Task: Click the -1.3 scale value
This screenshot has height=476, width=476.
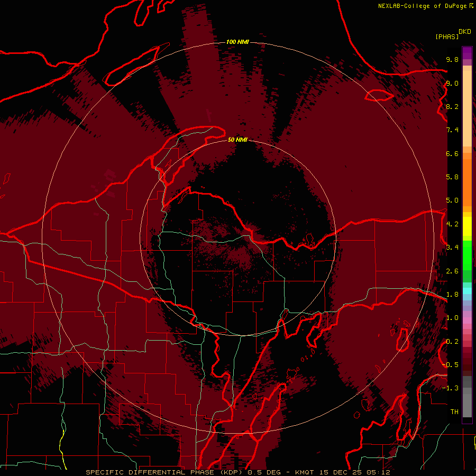Action: [451, 388]
